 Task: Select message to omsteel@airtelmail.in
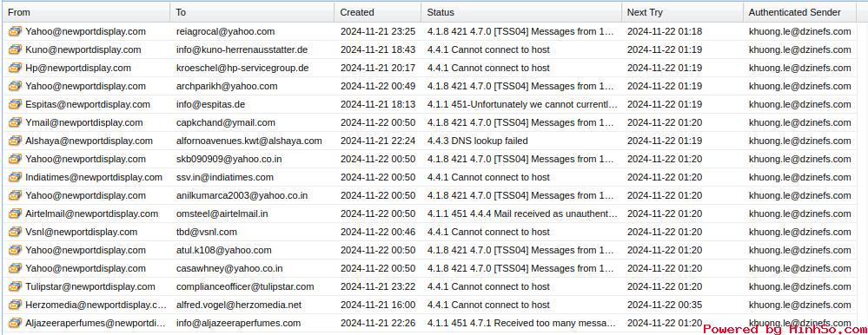(x=429, y=214)
